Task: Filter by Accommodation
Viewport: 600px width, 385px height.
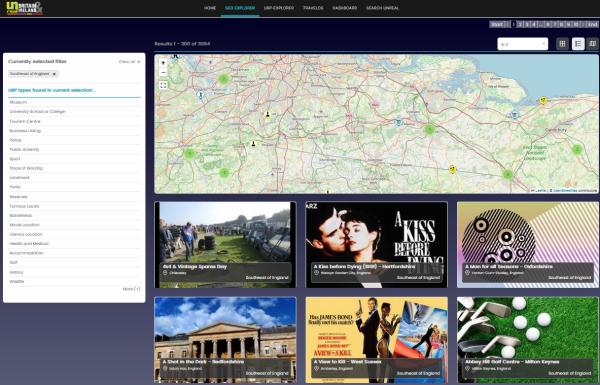Action: coord(74,253)
